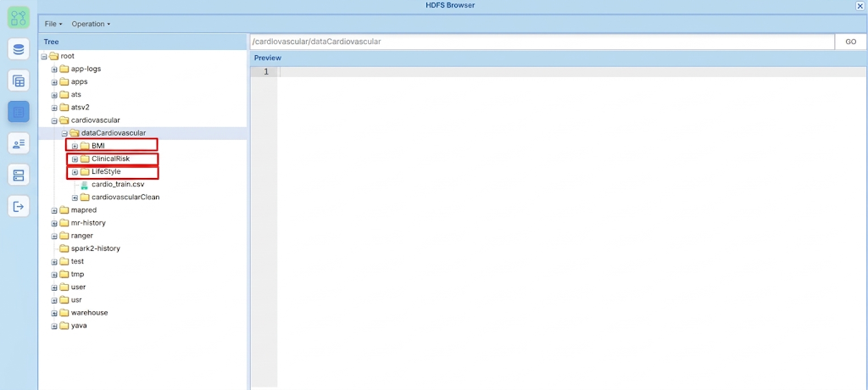Viewport: 868px width, 390px height.
Task: Select the dataCardiovascular folder
Action: coord(114,133)
